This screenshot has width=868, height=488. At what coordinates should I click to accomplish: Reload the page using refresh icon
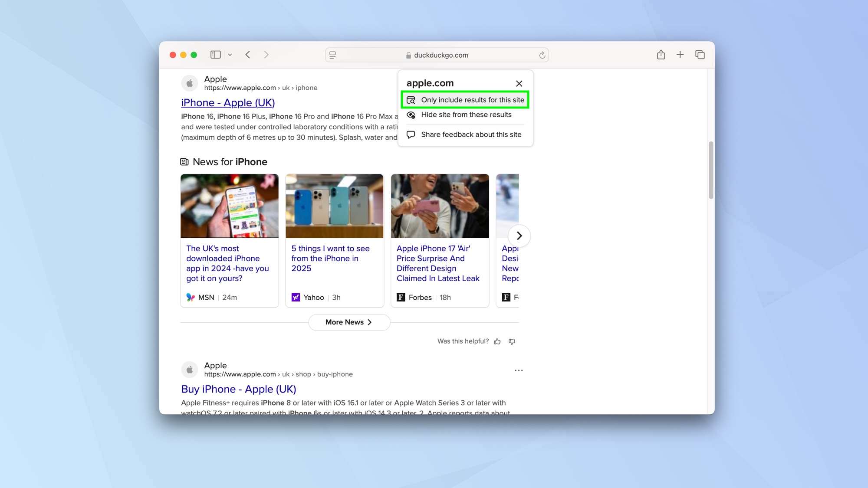(x=542, y=55)
